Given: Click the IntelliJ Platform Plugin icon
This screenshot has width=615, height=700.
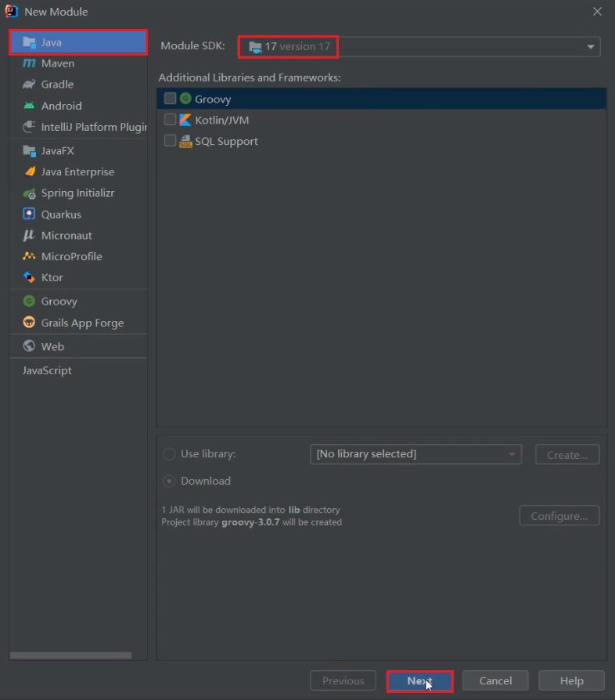Looking at the screenshot, I should tap(29, 127).
